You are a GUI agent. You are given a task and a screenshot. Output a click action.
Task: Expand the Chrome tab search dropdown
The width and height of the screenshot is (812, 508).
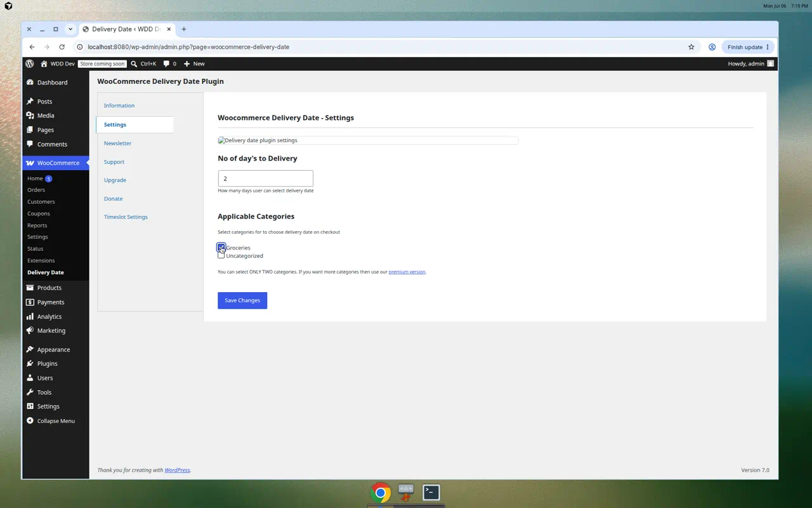pos(70,29)
